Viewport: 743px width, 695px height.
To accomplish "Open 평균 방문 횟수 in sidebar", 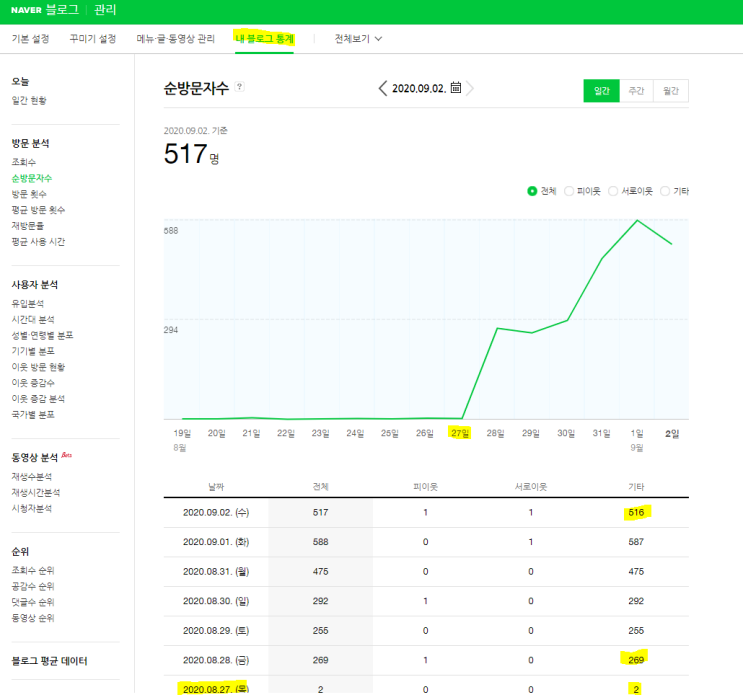I will (38, 210).
